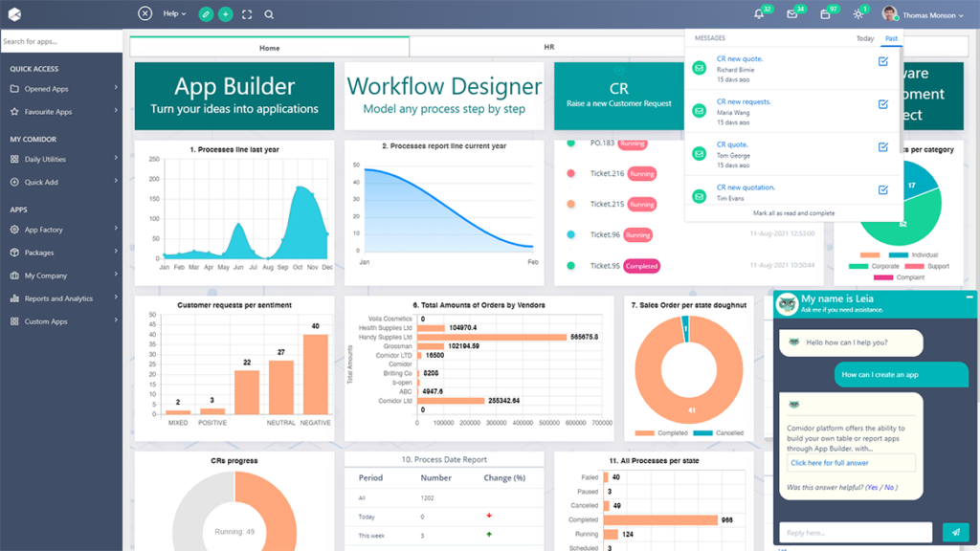Click the 'Reply here...' chat input field

click(855, 533)
